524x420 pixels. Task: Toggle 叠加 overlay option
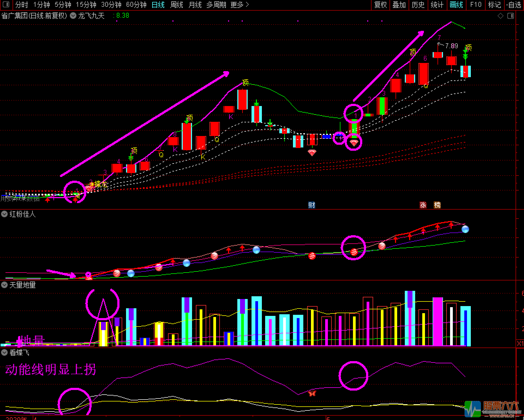pyautogui.click(x=399, y=5)
